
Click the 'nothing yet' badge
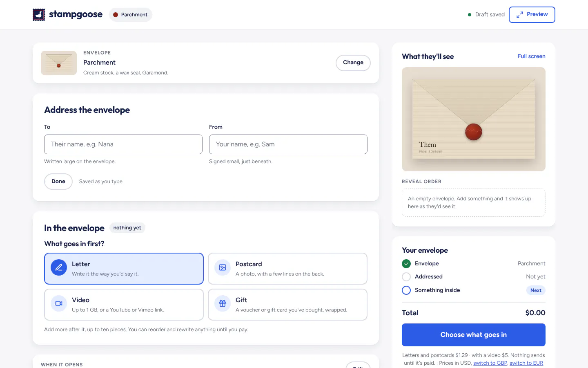[x=127, y=228]
